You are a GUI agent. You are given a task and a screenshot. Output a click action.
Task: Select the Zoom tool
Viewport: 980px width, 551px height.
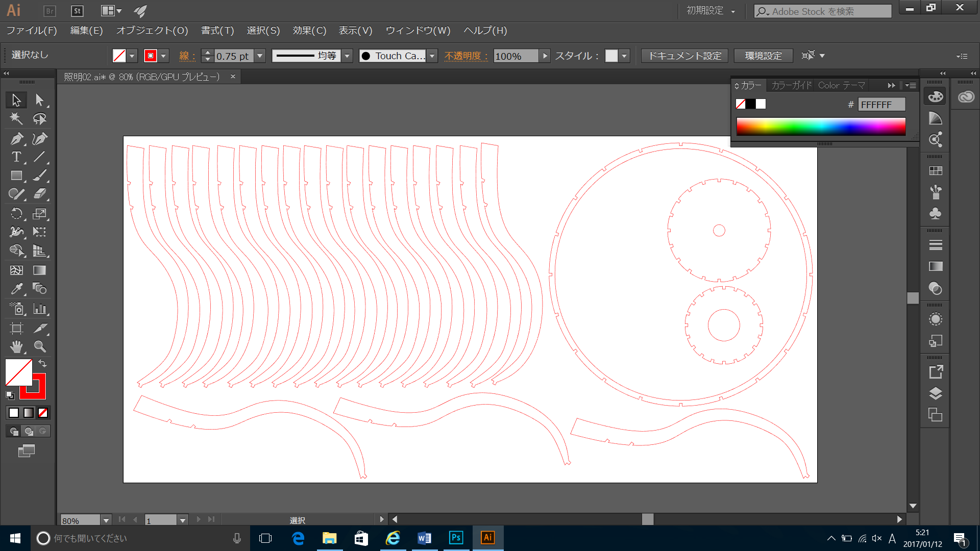(40, 347)
